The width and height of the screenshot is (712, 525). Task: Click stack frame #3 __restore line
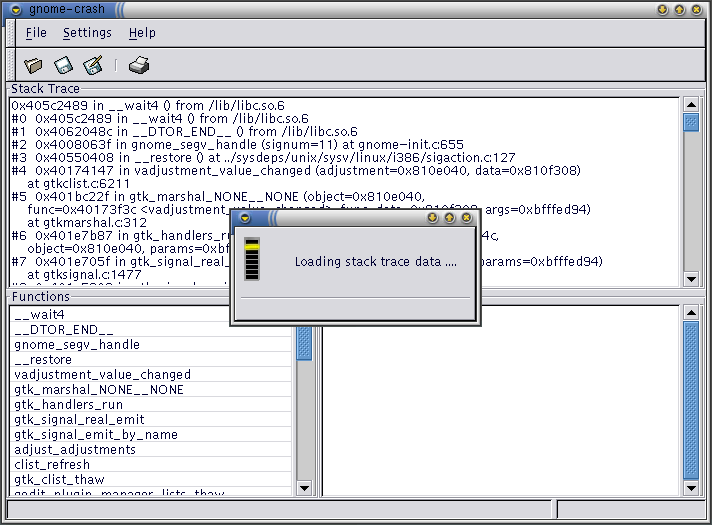pyautogui.click(x=263, y=158)
